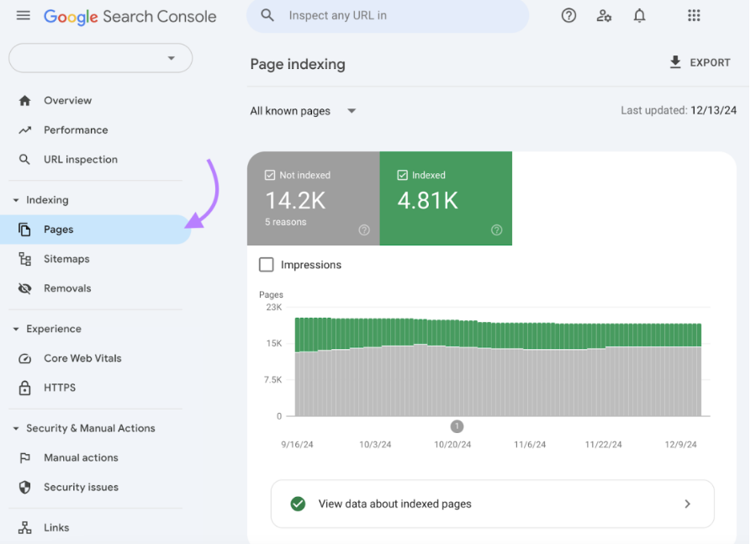The height and width of the screenshot is (544, 756).
Task: Enable the Impressions checkbox
Action: point(266,265)
